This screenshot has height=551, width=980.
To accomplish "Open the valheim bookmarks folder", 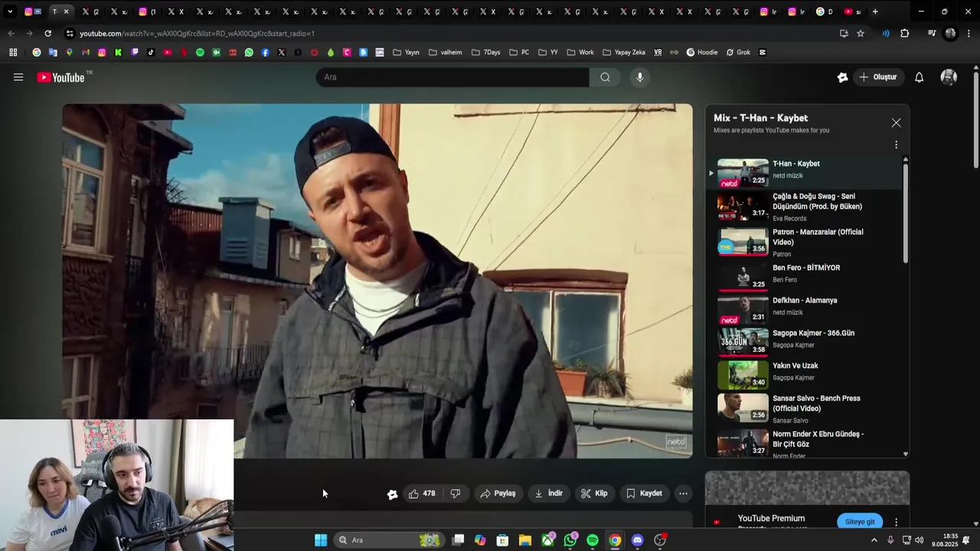I will [x=445, y=52].
